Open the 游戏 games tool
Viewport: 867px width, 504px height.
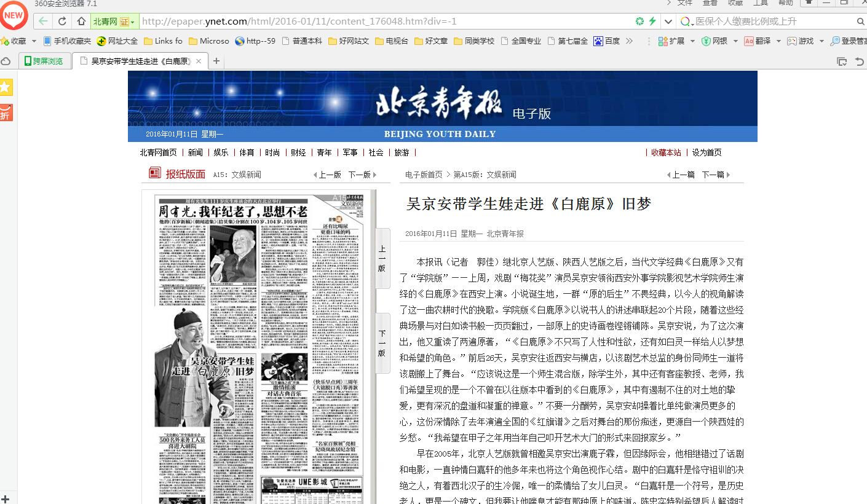800,41
